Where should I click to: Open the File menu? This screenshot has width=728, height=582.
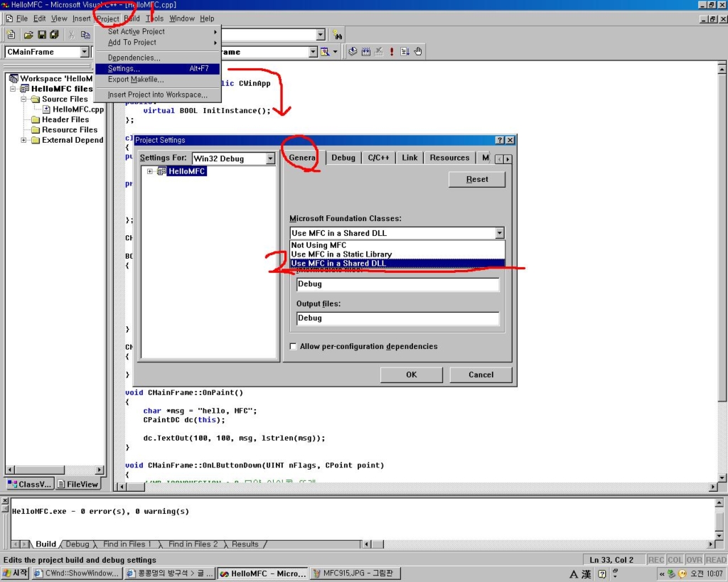(x=22, y=18)
